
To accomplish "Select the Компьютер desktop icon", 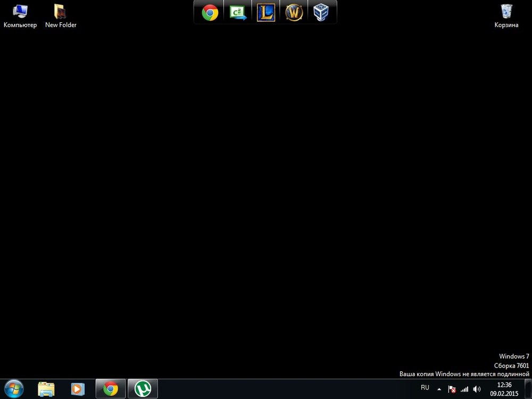I will point(20,16).
